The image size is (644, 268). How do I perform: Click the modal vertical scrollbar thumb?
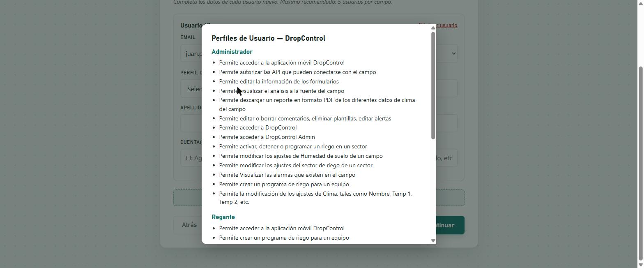(433, 85)
